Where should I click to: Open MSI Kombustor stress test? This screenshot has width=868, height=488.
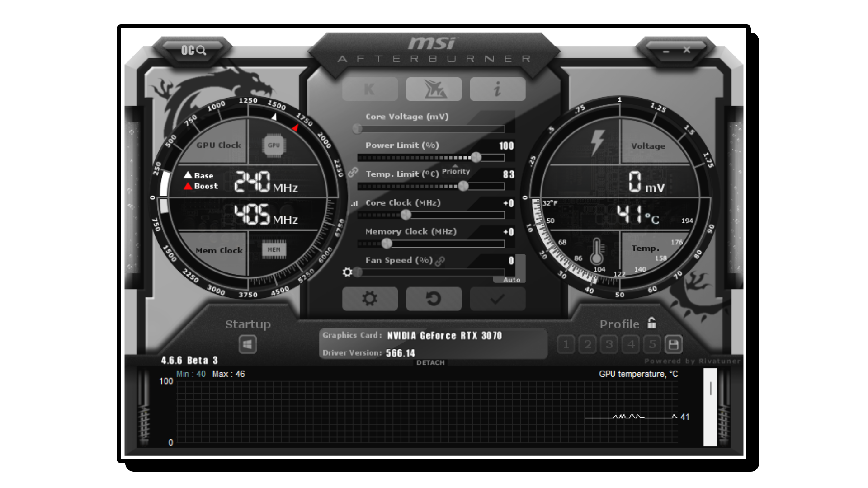click(434, 89)
